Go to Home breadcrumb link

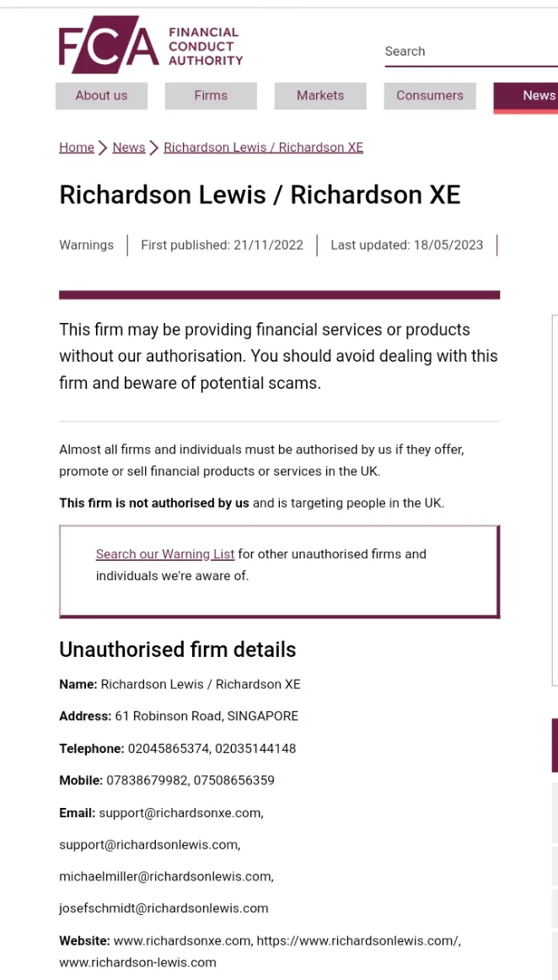tap(76, 148)
